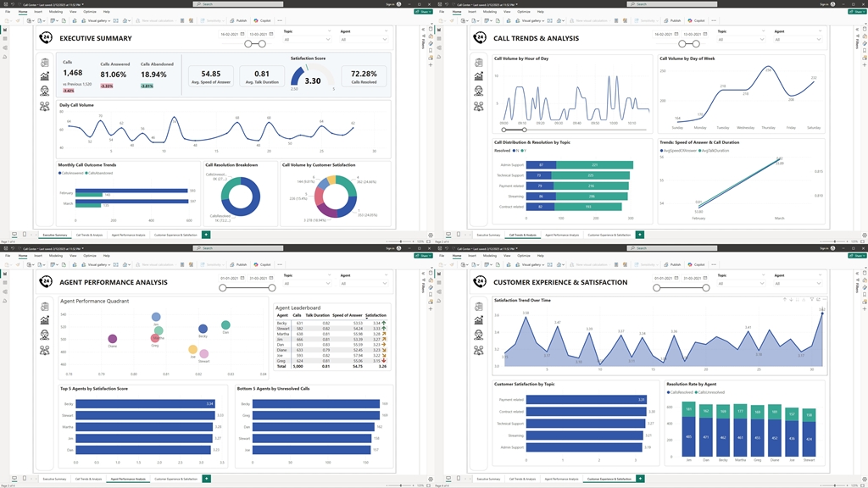Click Sign in in the Agent Performance window
Image resolution: width=868 pixels, height=488 pixels.
click(390, 248)
